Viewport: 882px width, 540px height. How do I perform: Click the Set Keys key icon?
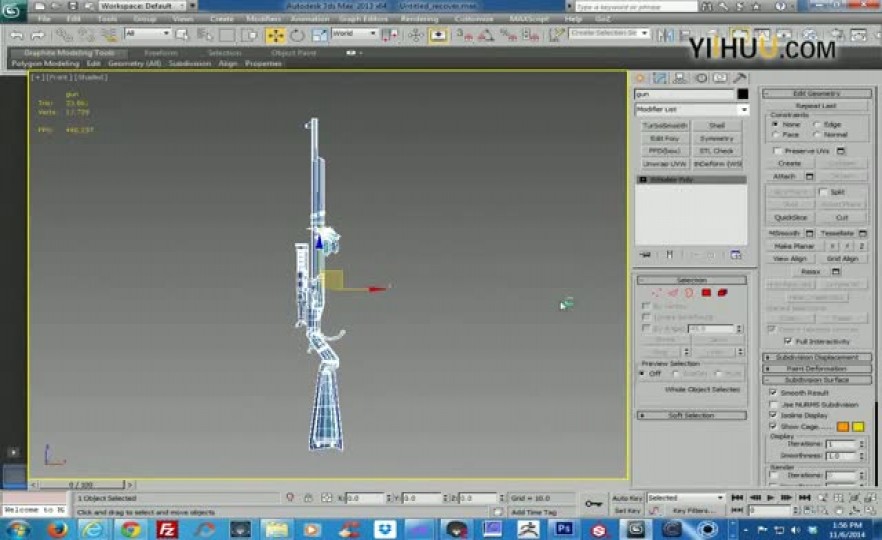point(593,503)
